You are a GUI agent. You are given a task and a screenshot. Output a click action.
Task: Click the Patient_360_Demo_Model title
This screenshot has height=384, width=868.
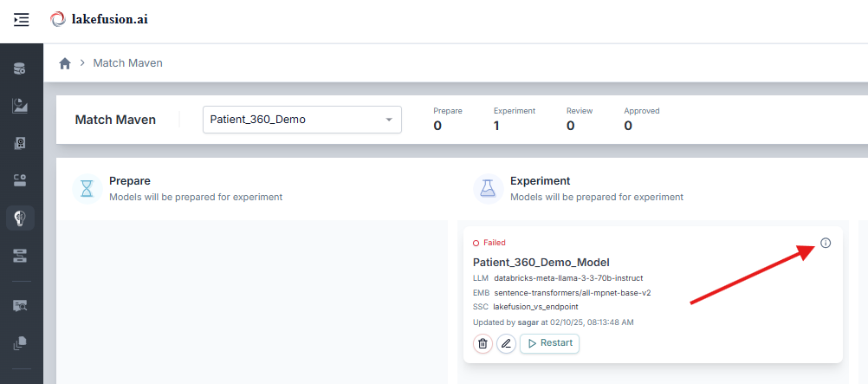pos(541,262)
